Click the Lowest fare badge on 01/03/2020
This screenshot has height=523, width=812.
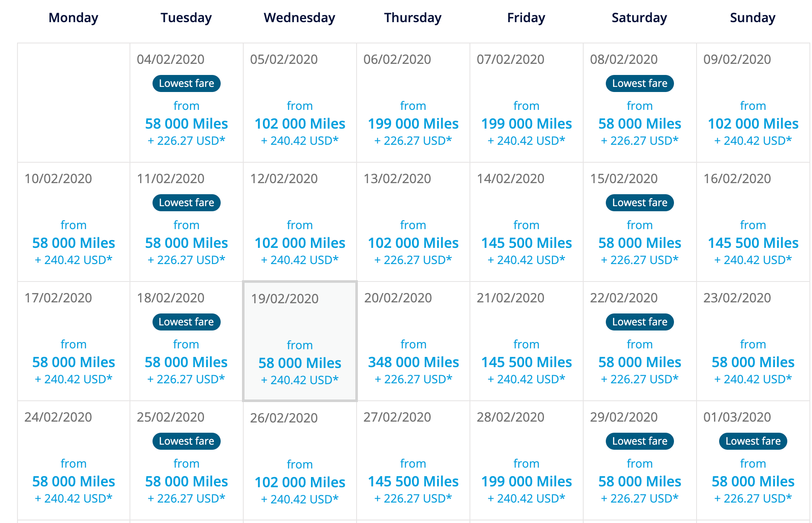[753, 441]
